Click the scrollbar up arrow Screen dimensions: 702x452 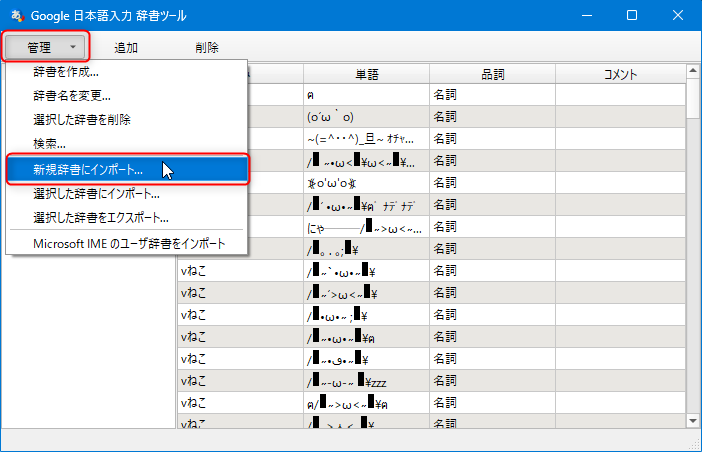[693, 70]
